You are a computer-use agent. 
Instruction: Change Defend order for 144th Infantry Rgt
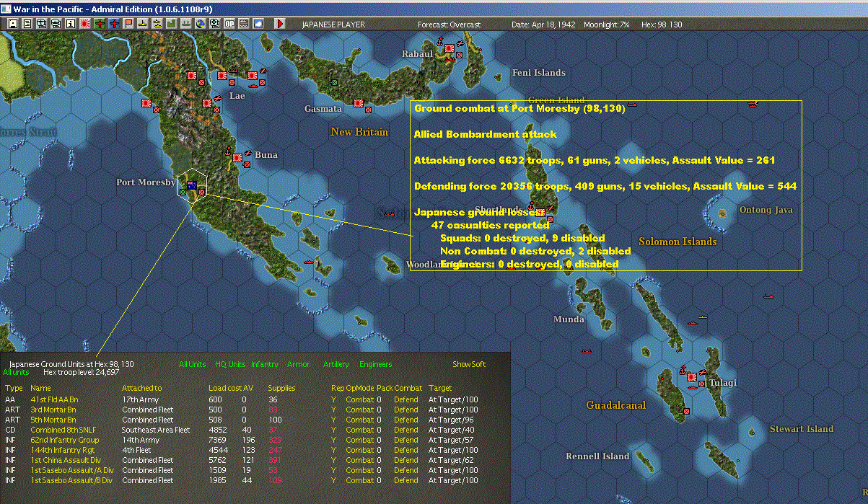[x=406, y=450]
